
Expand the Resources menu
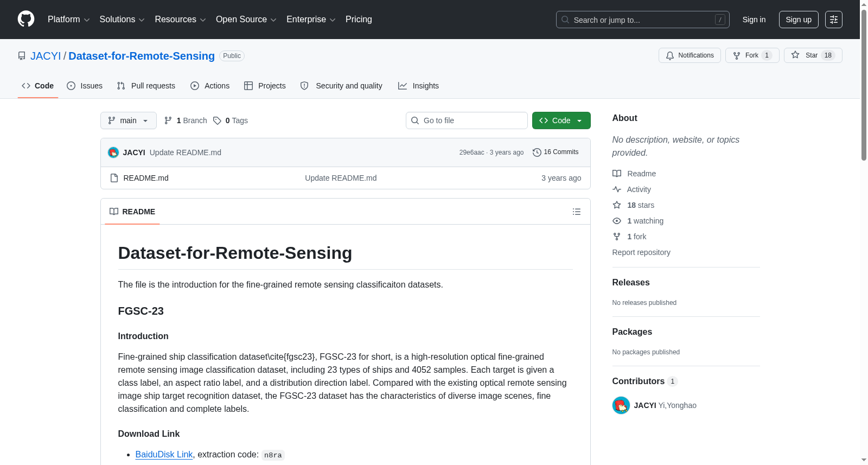(x=180, y=20)
